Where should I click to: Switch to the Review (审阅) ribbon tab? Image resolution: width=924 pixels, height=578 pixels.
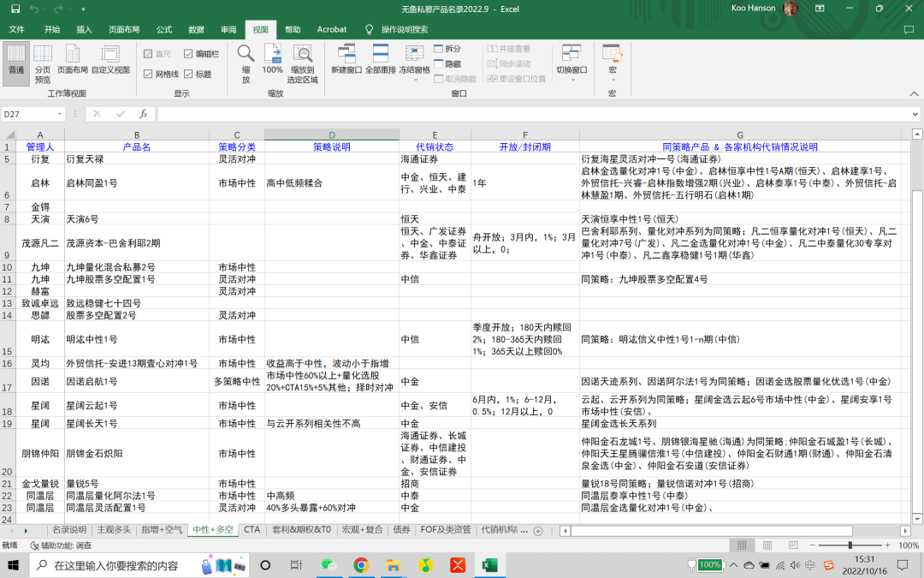click(x=228, y=29)
